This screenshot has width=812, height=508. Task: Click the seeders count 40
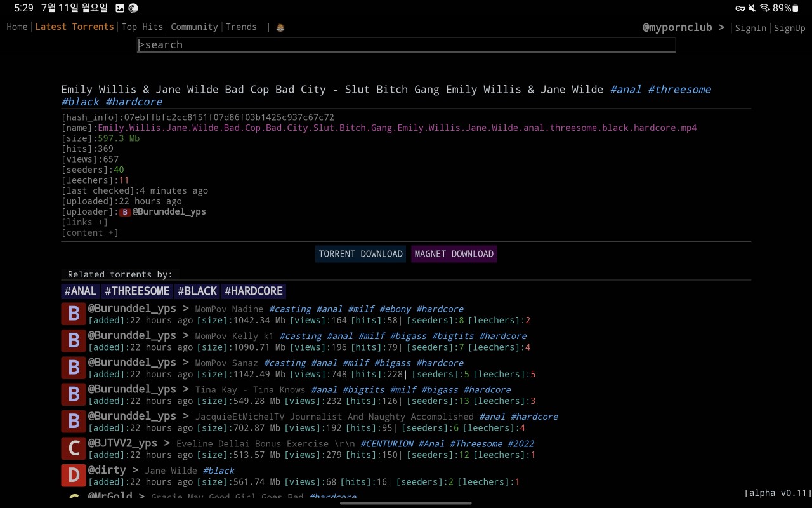(119, 170)
